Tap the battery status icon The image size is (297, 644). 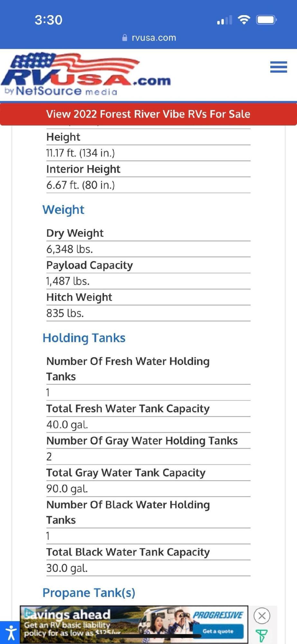(x=266, y=20)
